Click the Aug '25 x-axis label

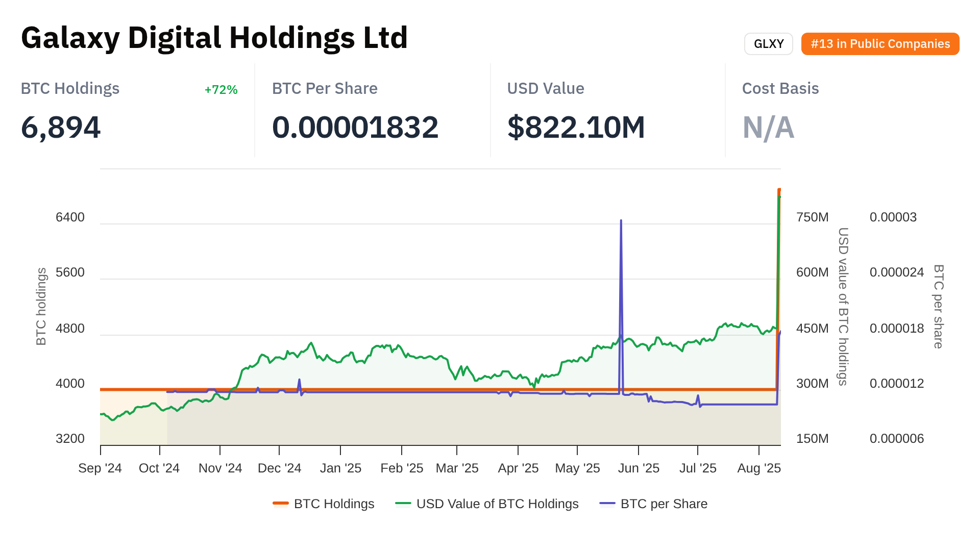point(759,468)
